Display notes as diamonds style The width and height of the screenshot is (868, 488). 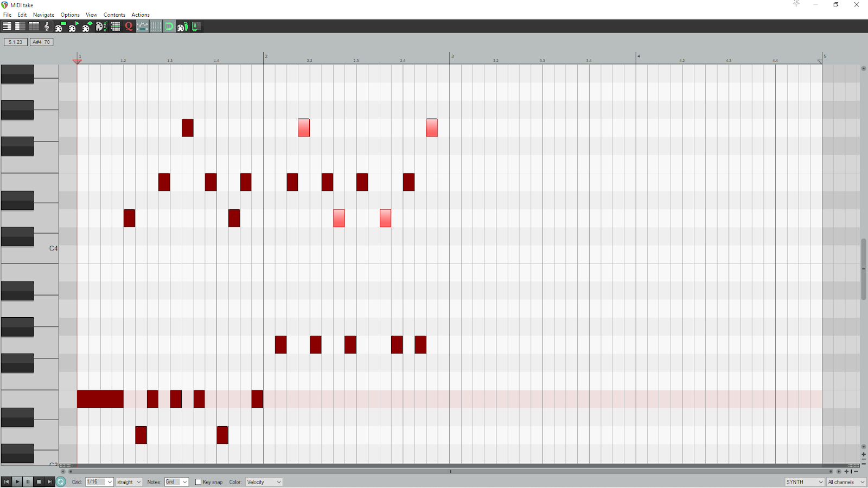pos(87,26)
